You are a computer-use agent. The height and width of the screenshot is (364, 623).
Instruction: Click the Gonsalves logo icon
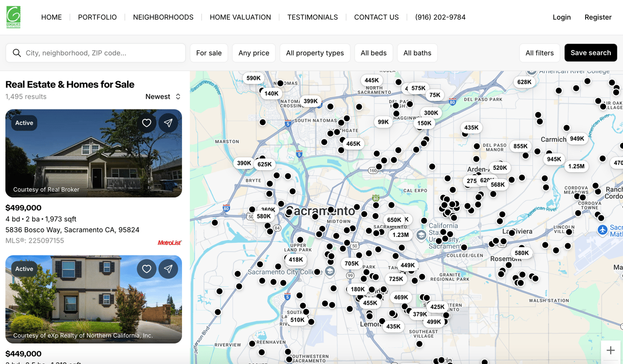(x=14, y=17)
